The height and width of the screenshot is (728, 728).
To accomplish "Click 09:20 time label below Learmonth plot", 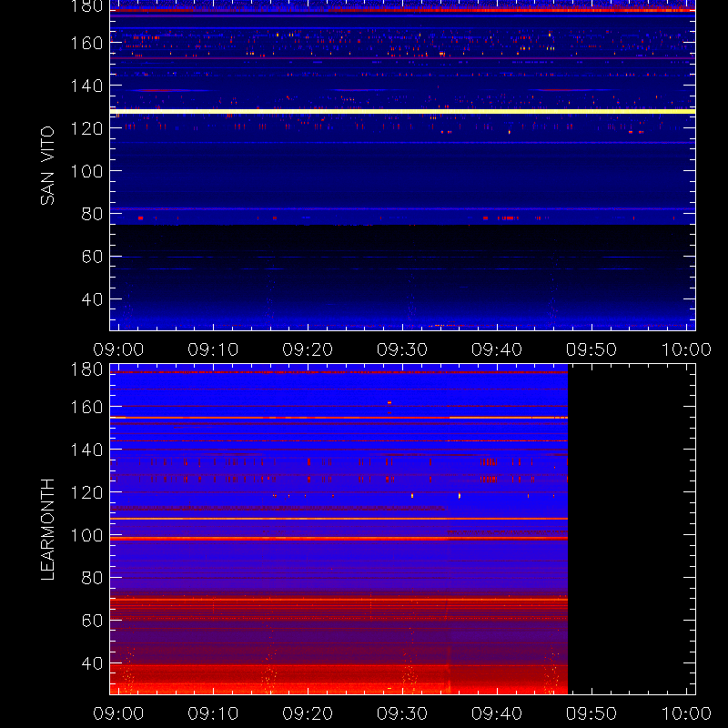I will pyautogui.click(x=308, y=713).
